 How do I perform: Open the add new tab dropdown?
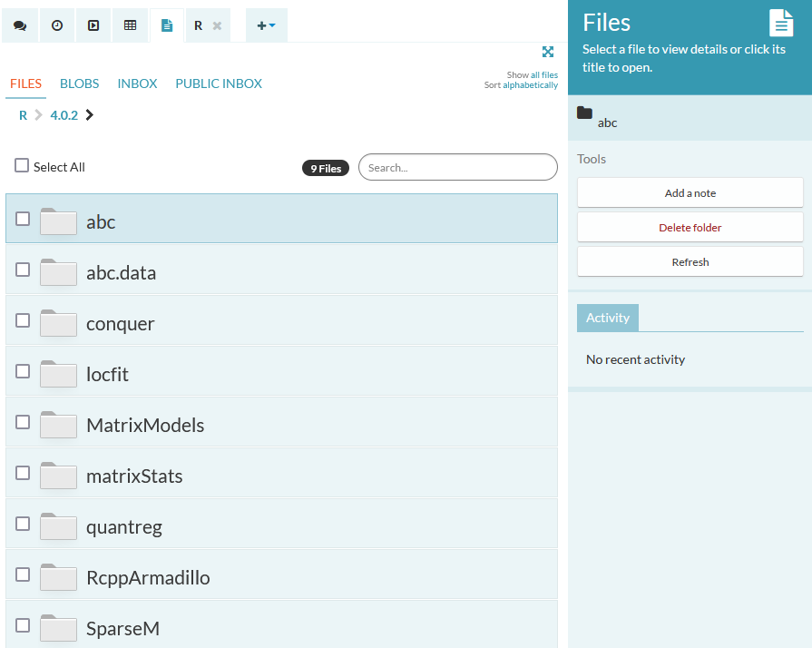pos(266,25)
